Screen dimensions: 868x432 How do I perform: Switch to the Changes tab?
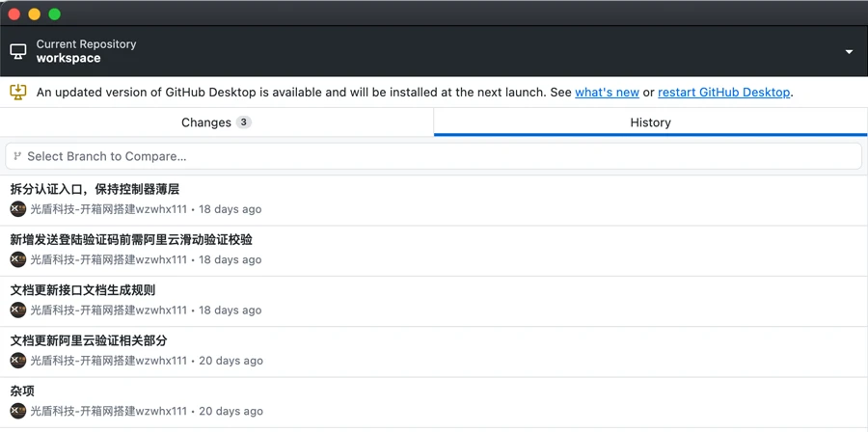click(x=216, y=122)
